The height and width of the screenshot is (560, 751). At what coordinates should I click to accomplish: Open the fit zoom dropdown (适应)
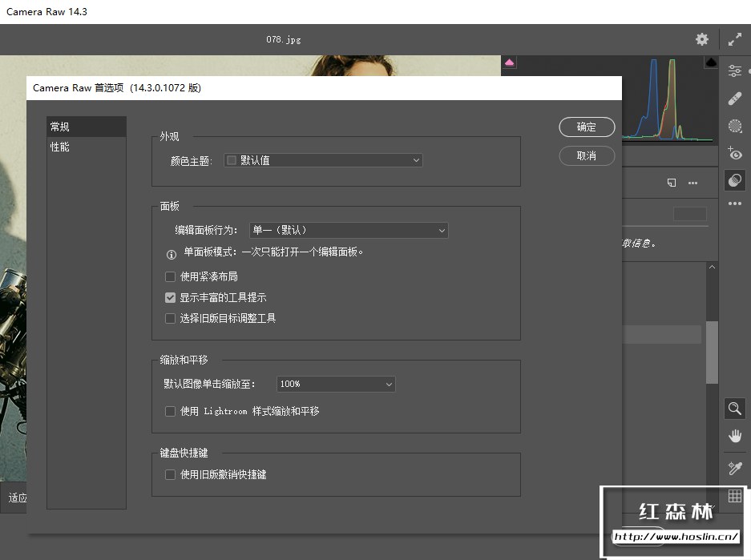pos(18,498)
